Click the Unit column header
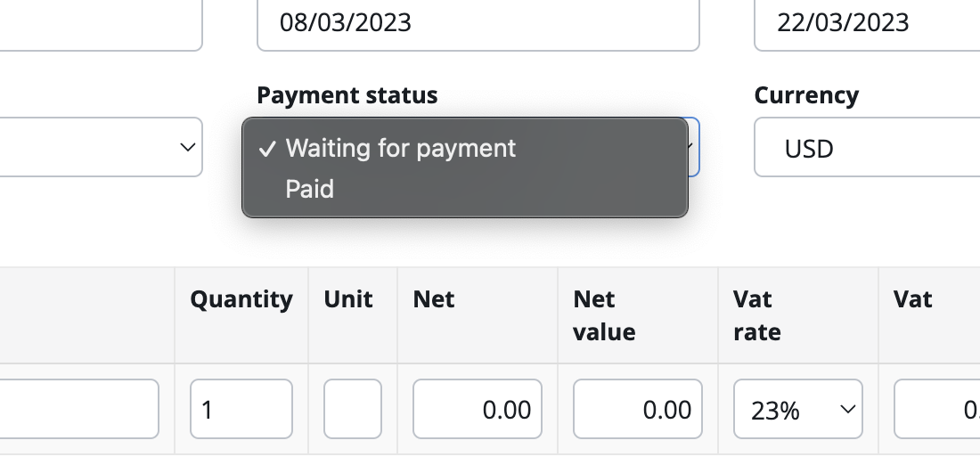The width and height of the screenshot is (980, 465). pos(348,299)
